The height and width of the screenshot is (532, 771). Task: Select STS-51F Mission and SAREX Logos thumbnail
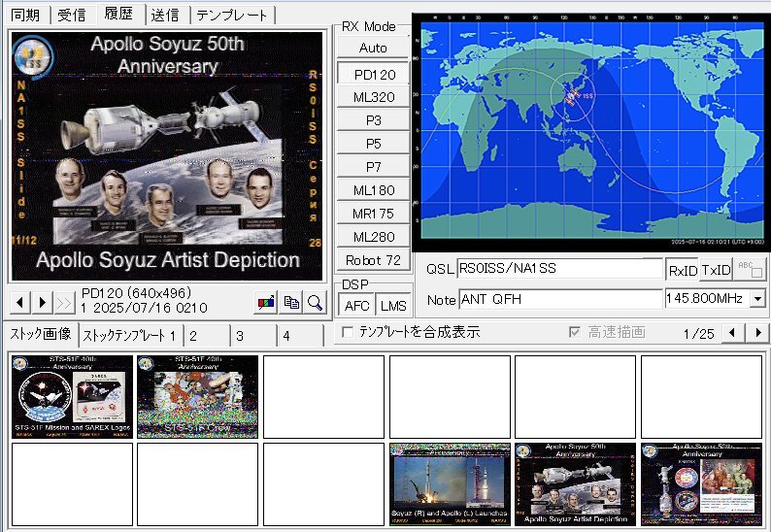tap(72, 397)
